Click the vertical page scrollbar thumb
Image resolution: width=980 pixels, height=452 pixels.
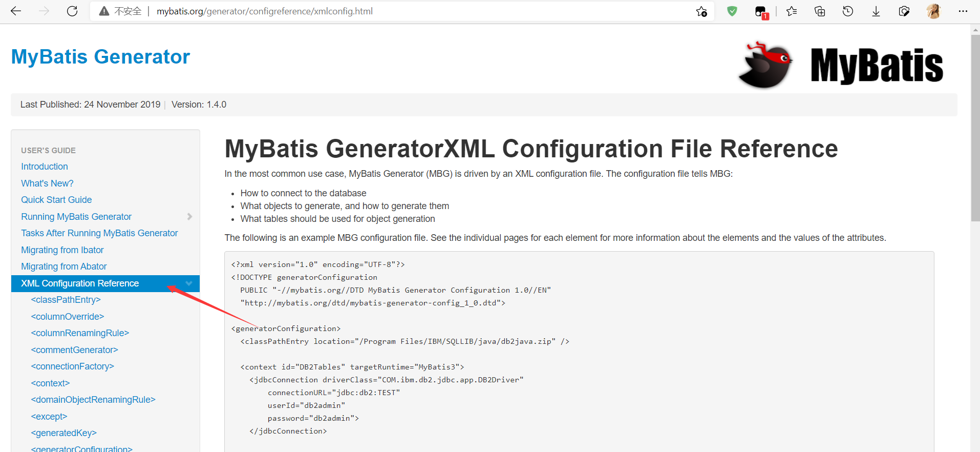pyautogui.click(x=975, y=128)
